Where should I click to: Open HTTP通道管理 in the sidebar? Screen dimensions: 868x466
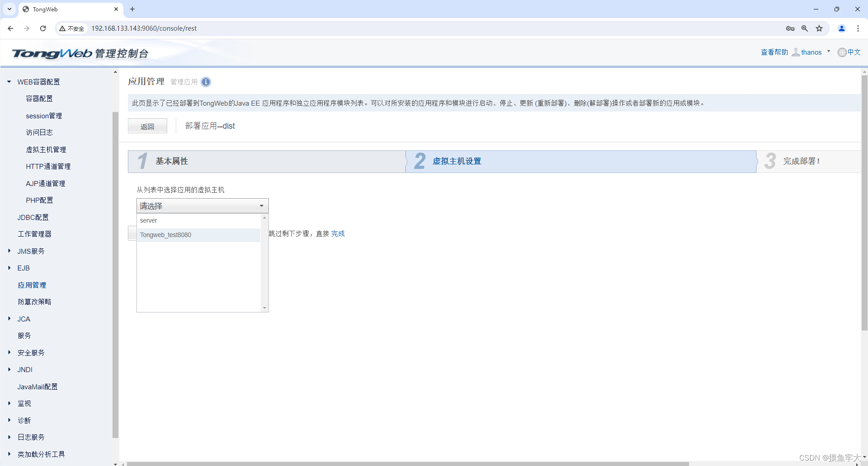pos(48,166)
